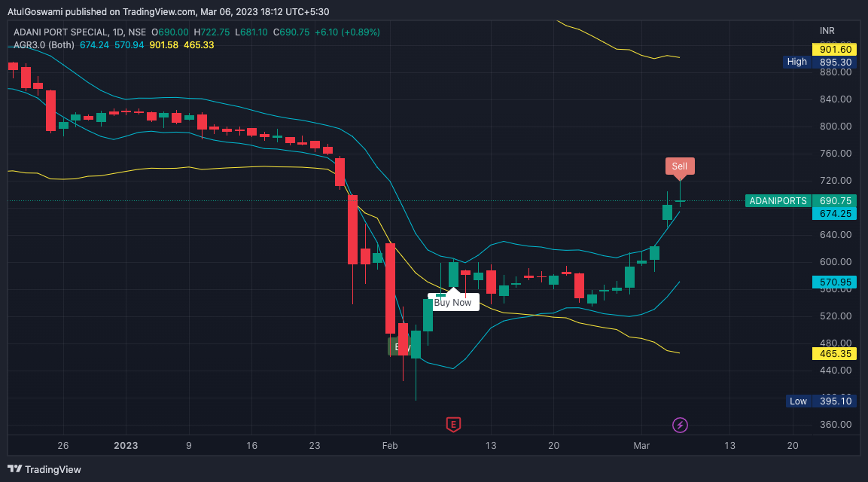The image size is (868, 482).
Task: Click the INR currency label
Action: (827, 30)
